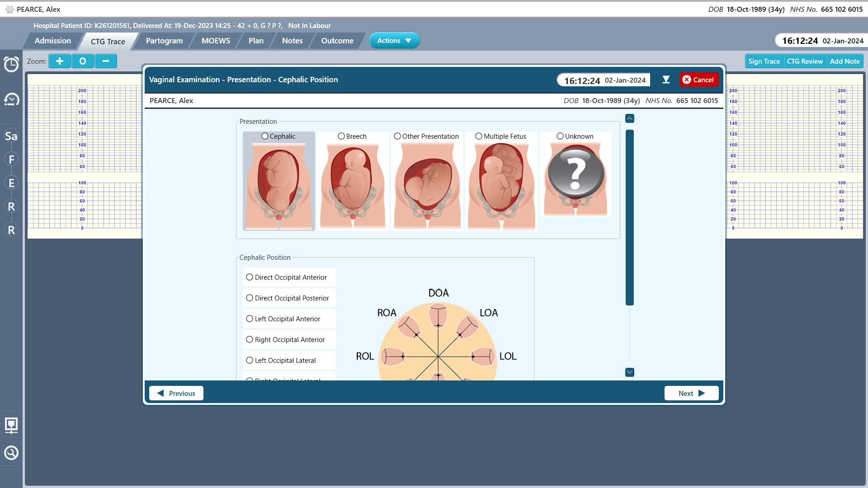Click Add Note button
Image resolution: width=868 pixels, height=488 pixels.
[844, 61]
